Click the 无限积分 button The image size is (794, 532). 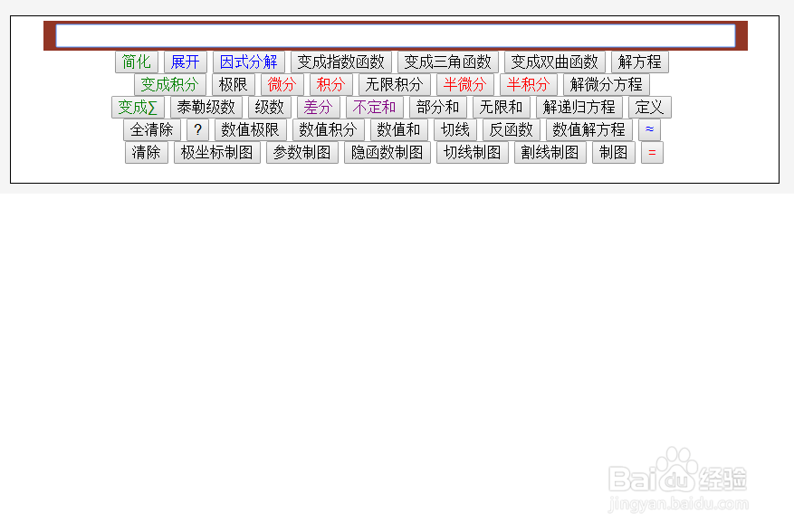(x=395, y=84)
